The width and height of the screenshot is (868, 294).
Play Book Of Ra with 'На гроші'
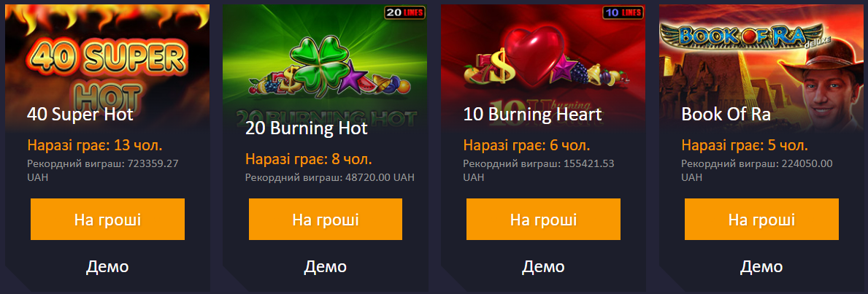coord(761,220)
